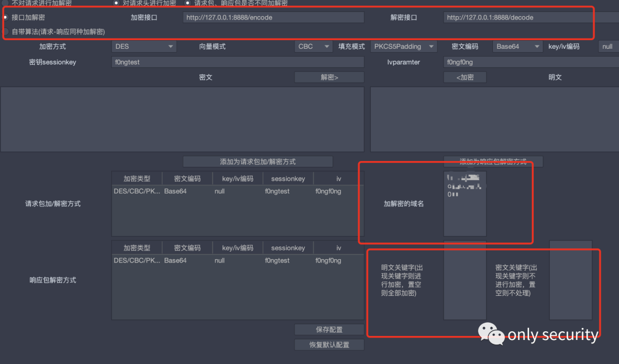Open the DES encryption method dropdown
Image resolution: width=619 pixels, height=364 pixels.
(144, 46)
